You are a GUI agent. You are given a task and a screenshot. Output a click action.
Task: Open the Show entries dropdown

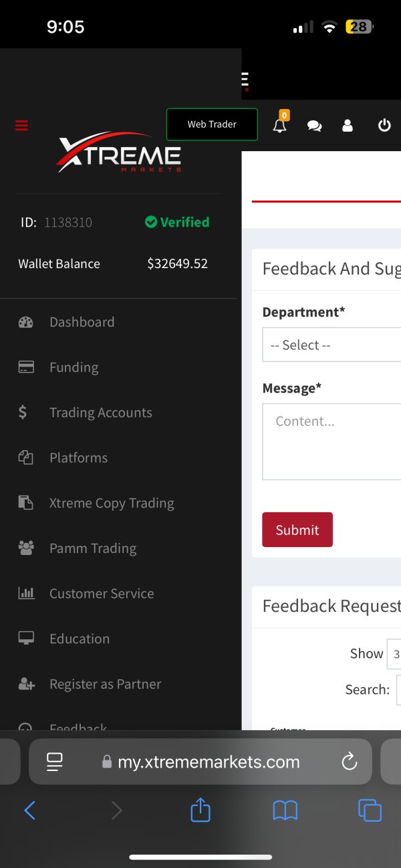(394, 654)
